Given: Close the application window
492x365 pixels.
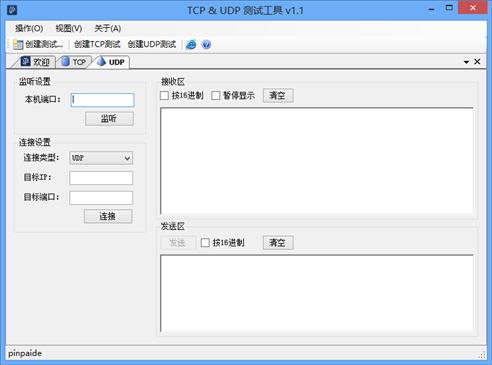Looking at the screenshot, I should 473,8.
